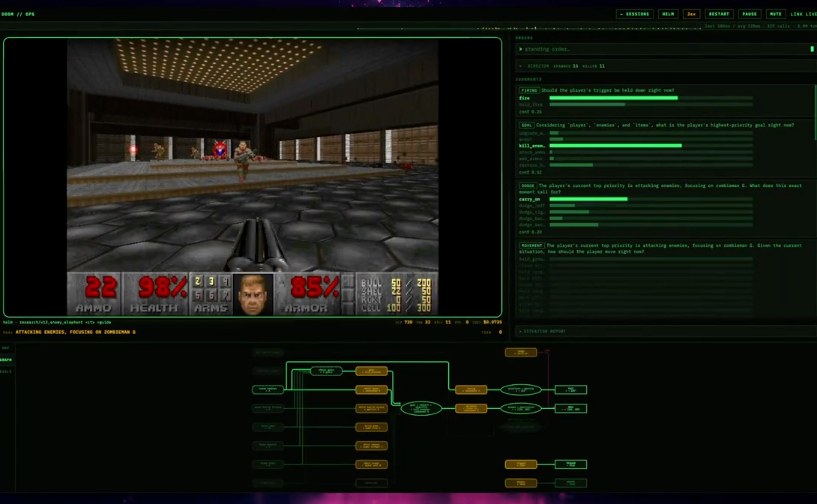
Task: Switch to the GRAPH tab
Action: click(x=6, y=360)
